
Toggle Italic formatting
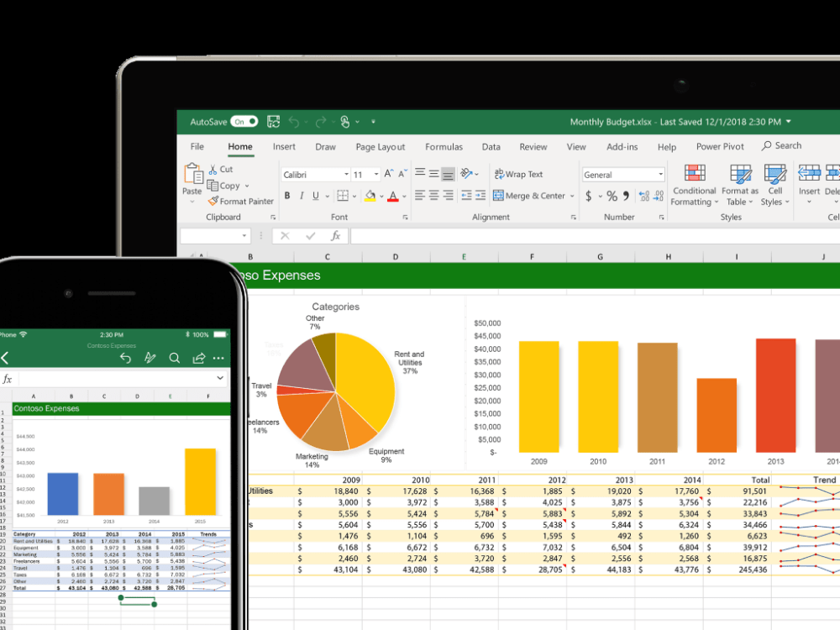[302, 196]
